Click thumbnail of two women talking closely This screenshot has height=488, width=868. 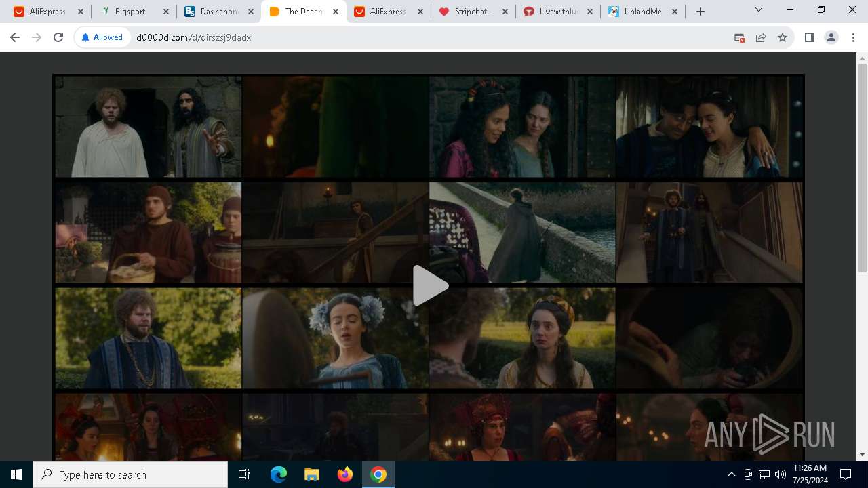pos(522,127)
